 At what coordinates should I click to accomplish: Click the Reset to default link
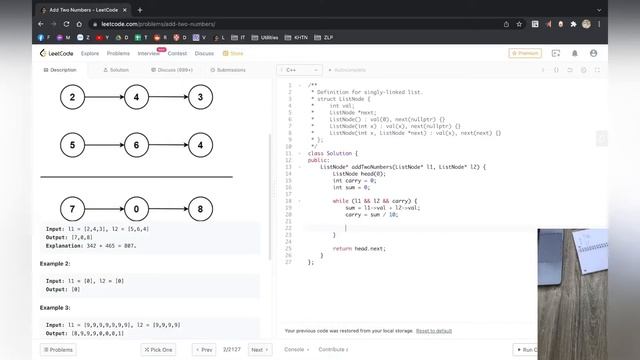click(434, 331)
